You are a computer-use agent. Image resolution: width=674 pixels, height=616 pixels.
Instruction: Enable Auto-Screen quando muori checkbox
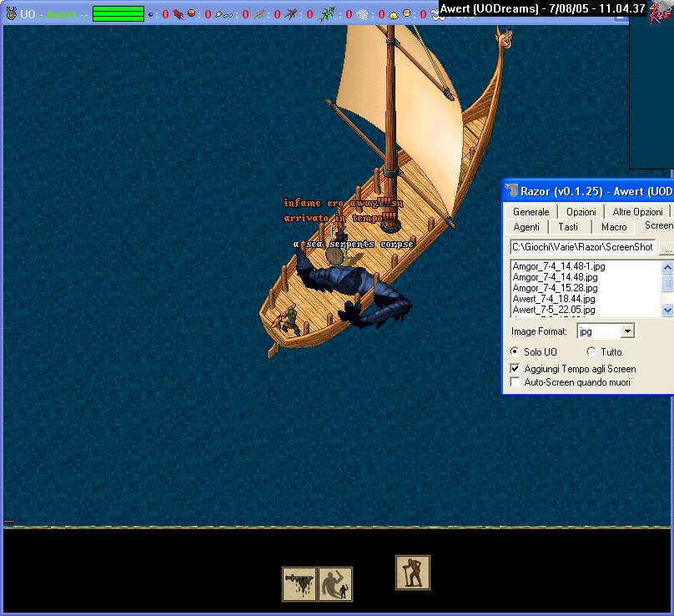tap(515, 382)
